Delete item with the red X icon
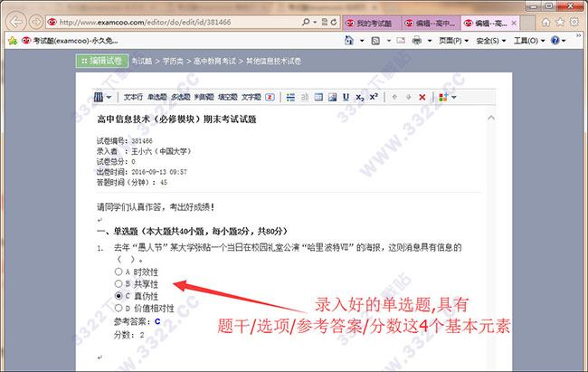The image size is (588, 372). click(x=422, y=97)
